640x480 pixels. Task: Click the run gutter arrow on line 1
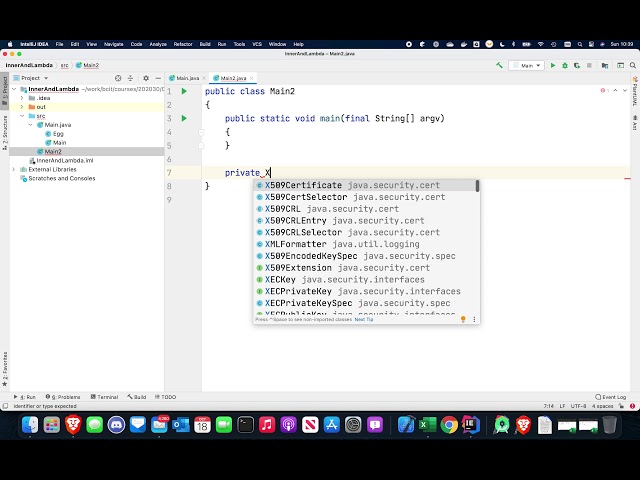[184, 91]
